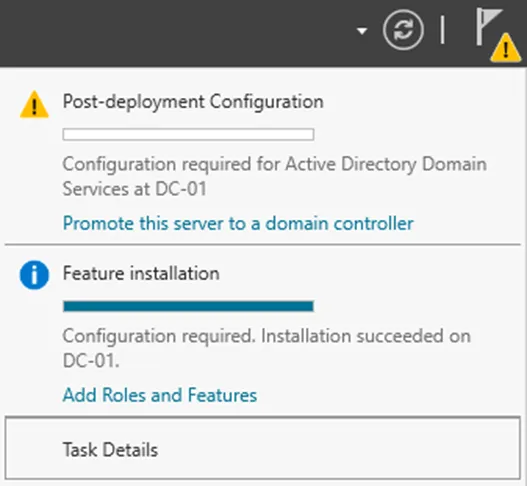The width and height of the screenshot is (527, 486).
Task: Open Task Details
Action: tap(262, 448)
